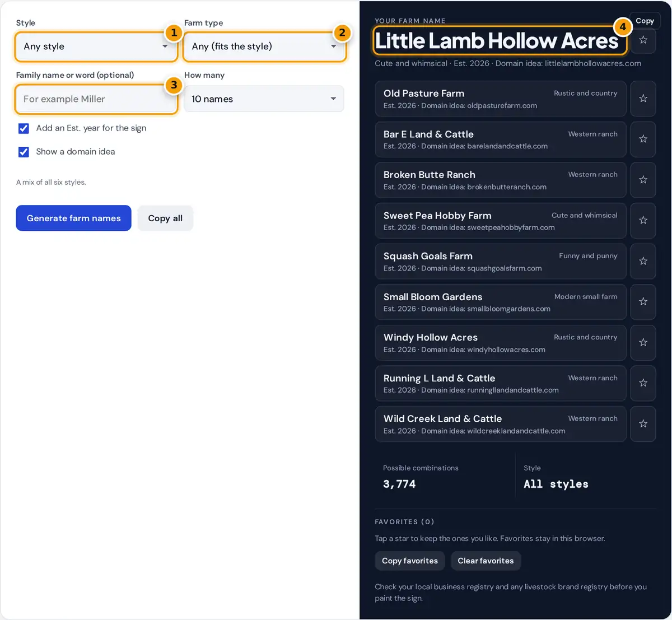Screen dimensions: 672x620
Task: Favorite Old Pasture Farm with its star
Action: click(x=643, y=99)
